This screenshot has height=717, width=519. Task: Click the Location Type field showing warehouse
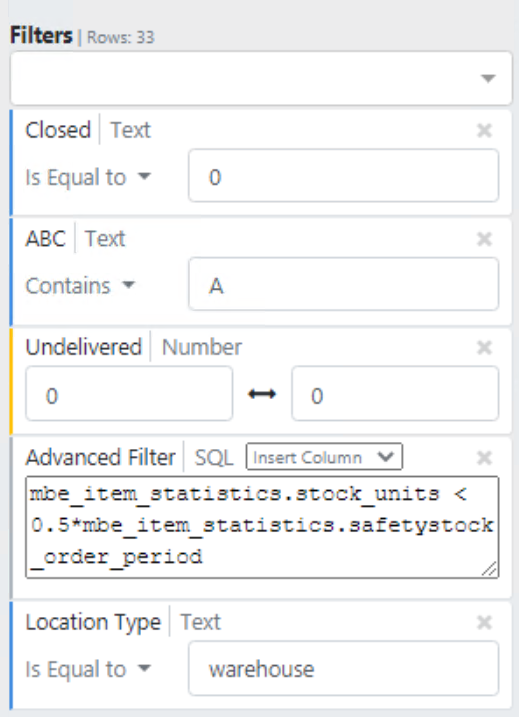(x=343, y=668)
